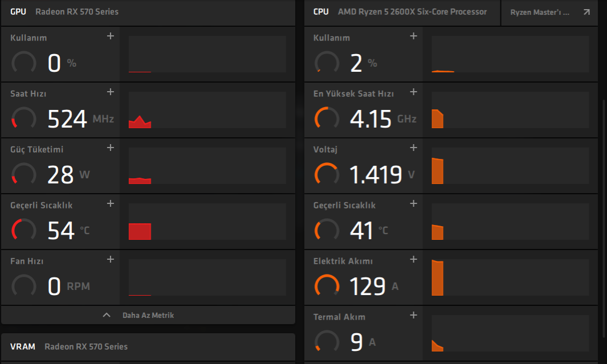This screenshot has width=607, height=364.
Task: Click plus next to CPU Geçerli Sıcaklık
Action: (x=414, y=204)
